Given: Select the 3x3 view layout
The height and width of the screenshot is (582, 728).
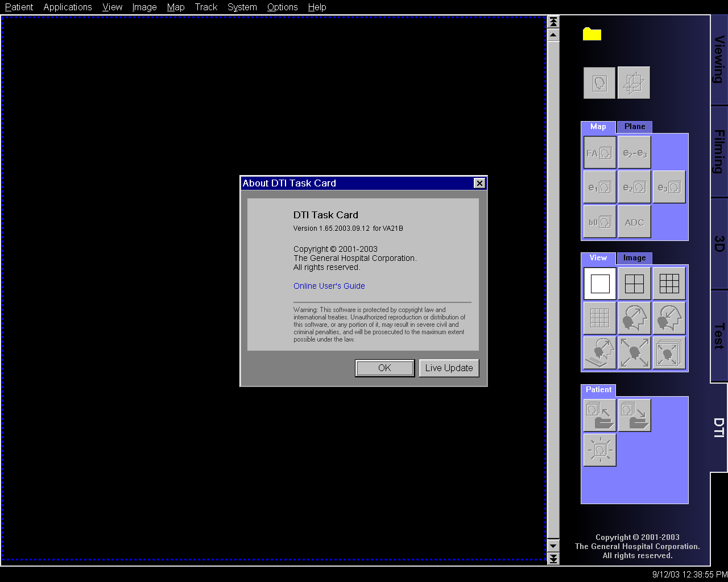Looking at the screenshot, I should pyautogui.click(x=669, y=284).
